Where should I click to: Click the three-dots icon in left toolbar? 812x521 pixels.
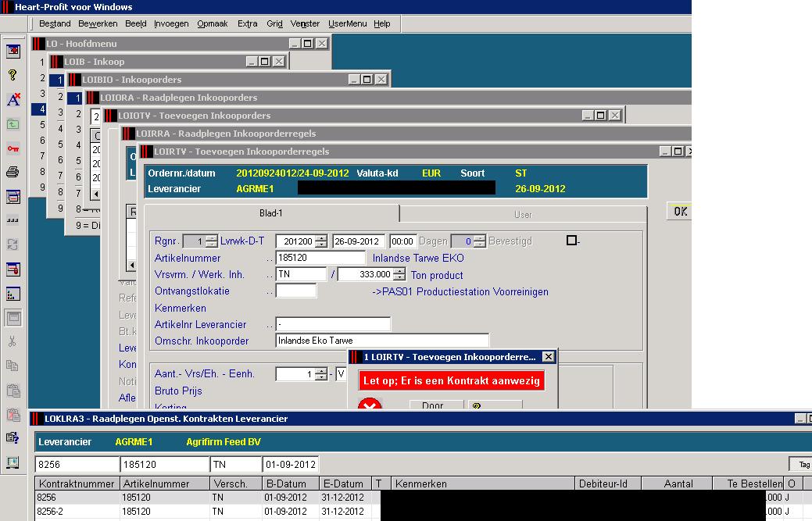point(13,220)
